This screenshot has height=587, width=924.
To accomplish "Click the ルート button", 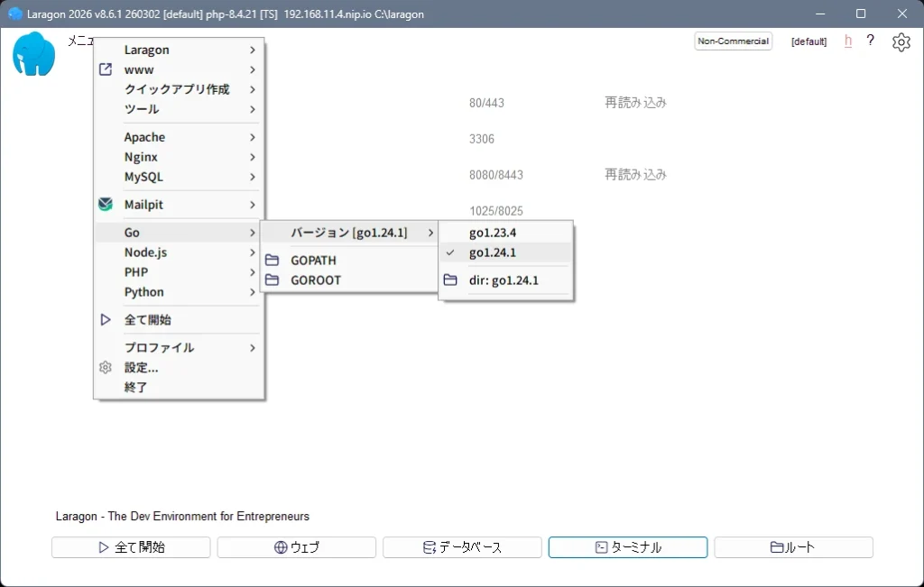I will (793, 547).
